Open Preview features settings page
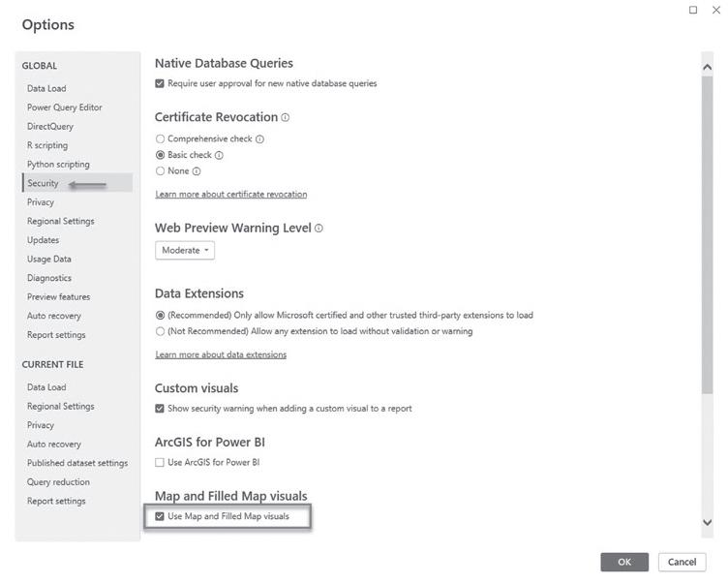 [x=58, y=297]
